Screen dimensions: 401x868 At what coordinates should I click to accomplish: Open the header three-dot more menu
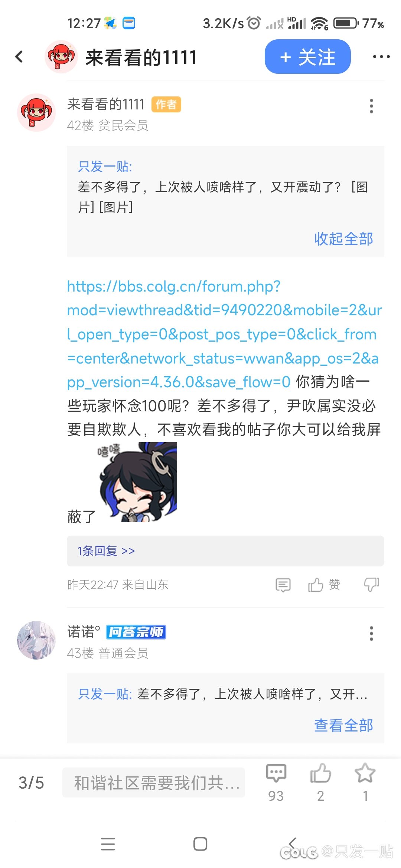click(x=381, y=57)
